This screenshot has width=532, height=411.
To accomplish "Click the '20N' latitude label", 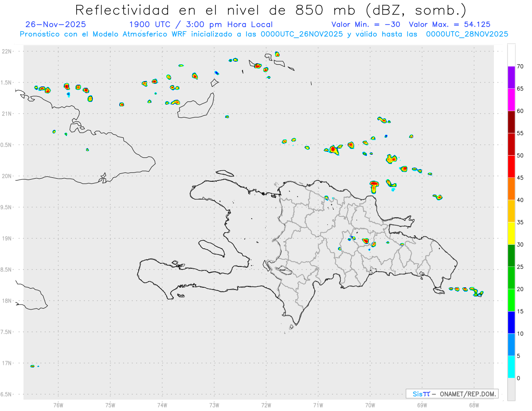I will (x=7, y=176).
